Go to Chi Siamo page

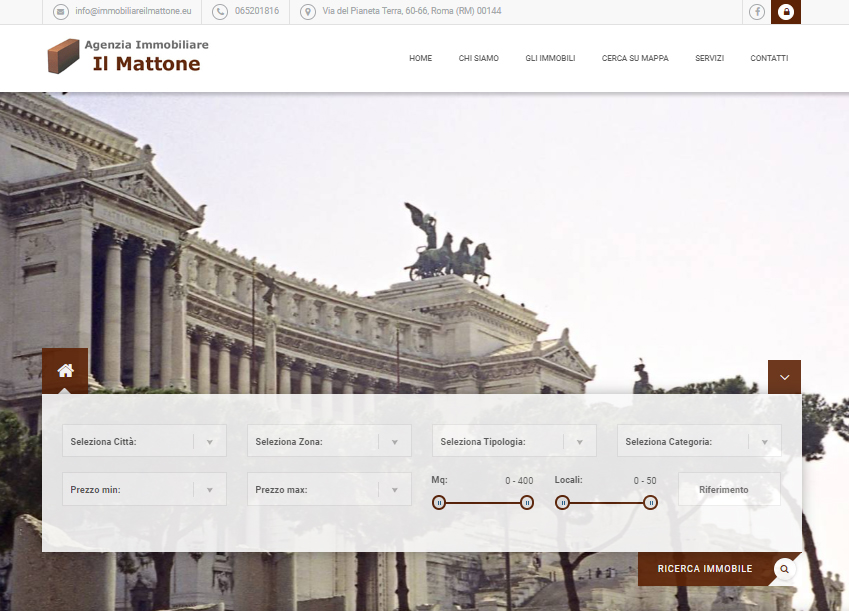coord(479,58)
